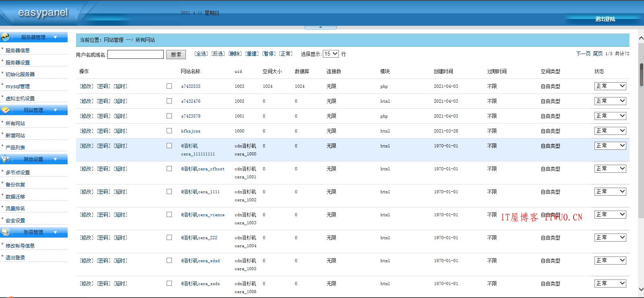Click 延时 for s7423579 row
644x298 pixels.
(120, 116)
